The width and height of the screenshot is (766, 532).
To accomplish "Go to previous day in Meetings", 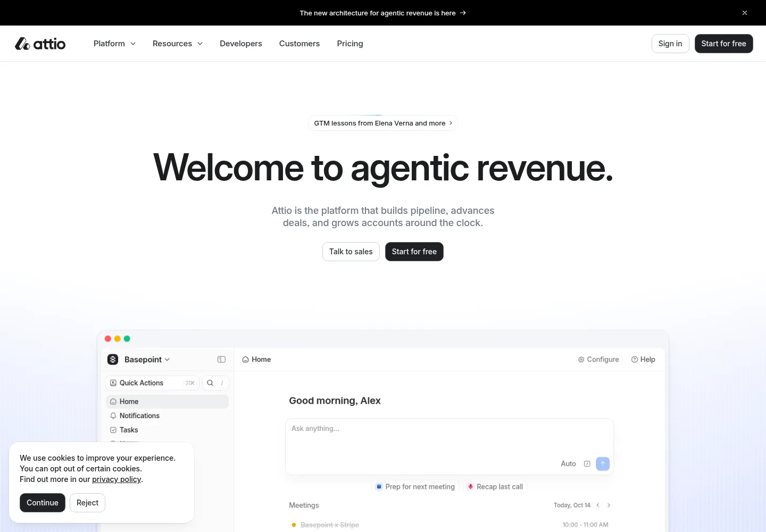I will [x=598, y=505].
